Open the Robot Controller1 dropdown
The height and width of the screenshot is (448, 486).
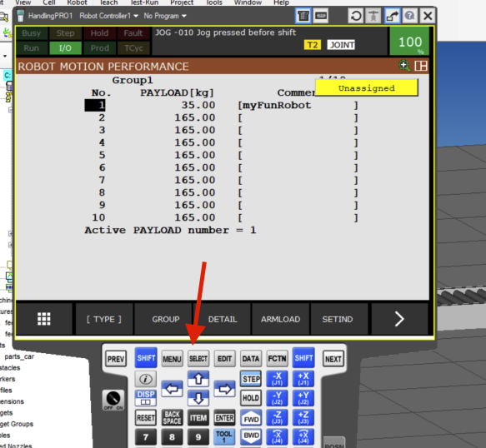pyautogui.click(x=108, y=16)
